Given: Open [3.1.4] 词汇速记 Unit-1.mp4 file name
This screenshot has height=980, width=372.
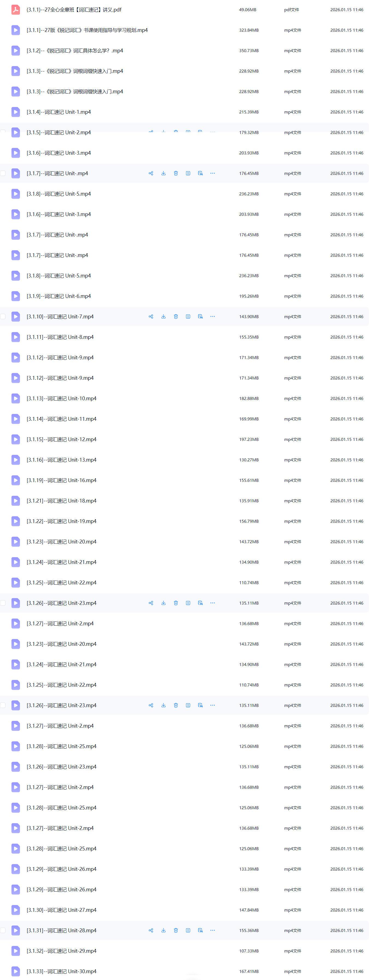Looking at the screenshot, I should [x=59, y=112].
